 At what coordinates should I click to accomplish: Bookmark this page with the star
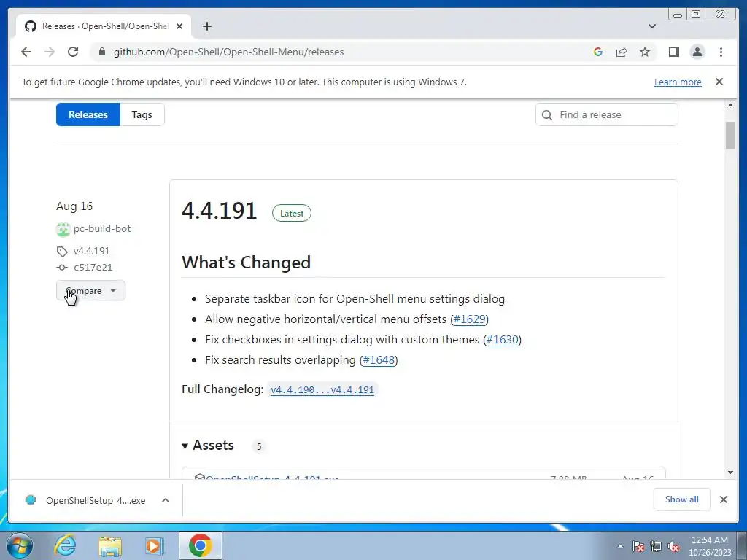645,52
